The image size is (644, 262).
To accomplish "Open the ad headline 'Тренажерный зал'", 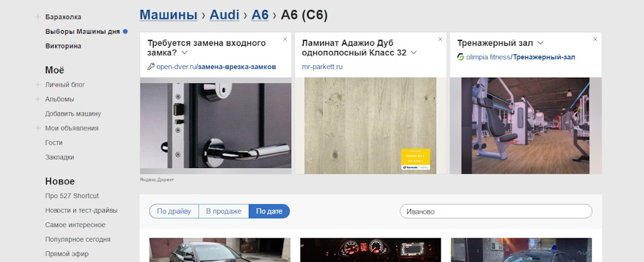I will [x=495, y=43].
